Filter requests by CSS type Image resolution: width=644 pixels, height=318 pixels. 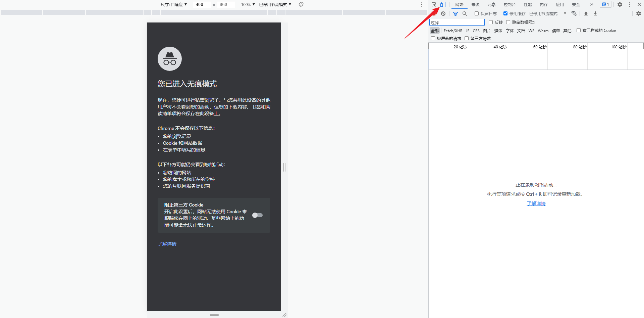tap(476, 31)
